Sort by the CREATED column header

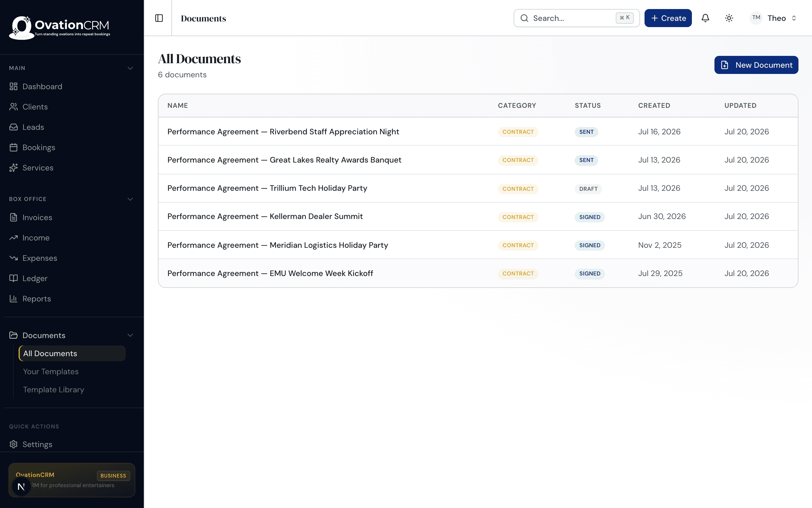[x=654, y=106]
